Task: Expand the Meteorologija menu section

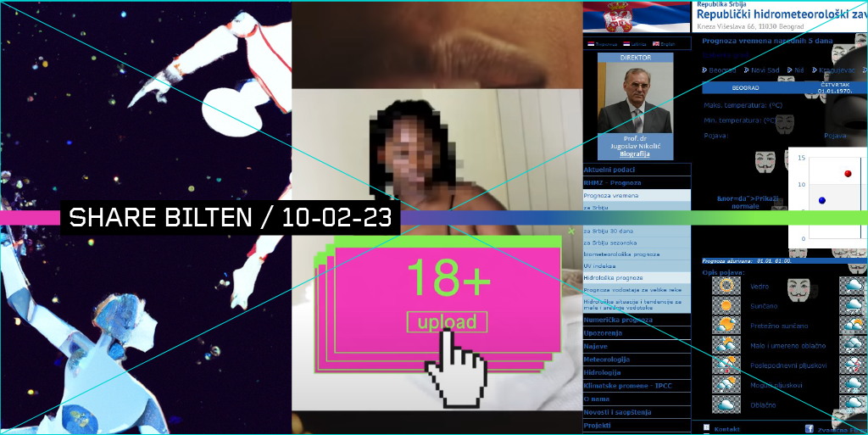Action: point(607,360)
